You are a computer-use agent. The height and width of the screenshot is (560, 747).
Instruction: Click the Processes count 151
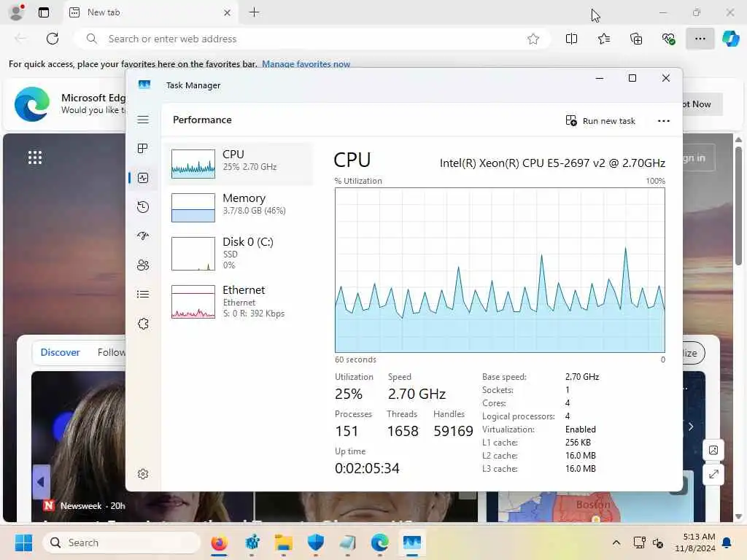point(347,431)
